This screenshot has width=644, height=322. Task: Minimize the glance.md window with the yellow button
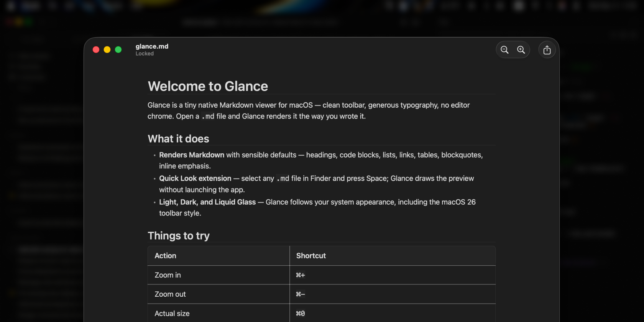(x=107, y=49)
